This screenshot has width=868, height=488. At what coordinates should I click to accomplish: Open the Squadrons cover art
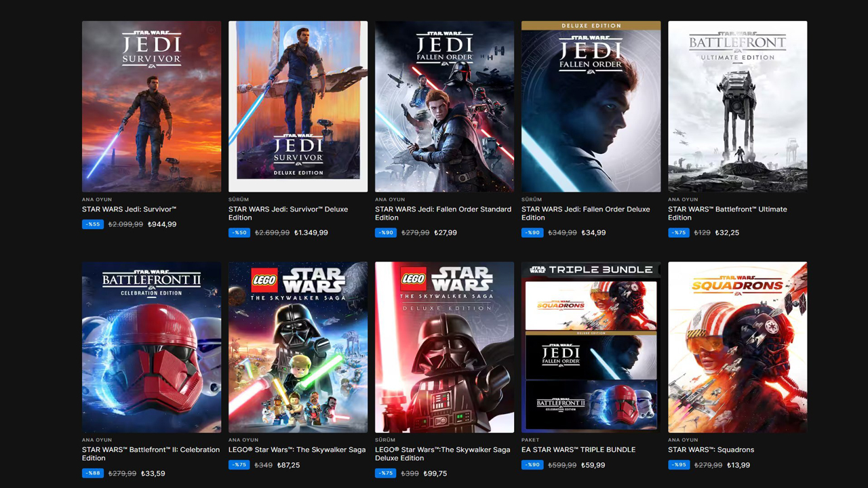[x=737, y=347]
